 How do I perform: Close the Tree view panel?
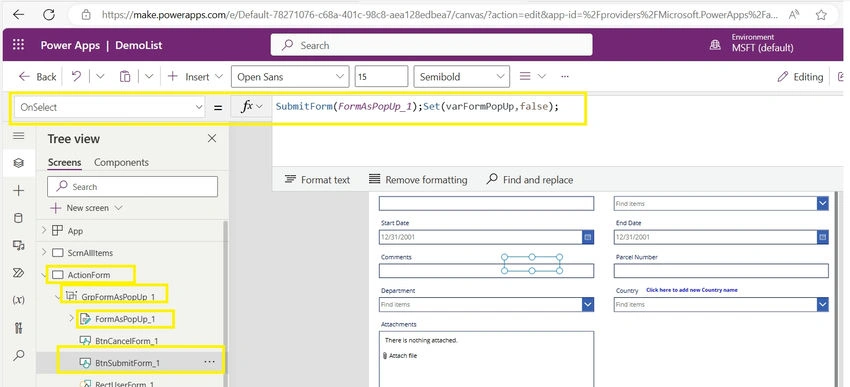coord(212,139)
